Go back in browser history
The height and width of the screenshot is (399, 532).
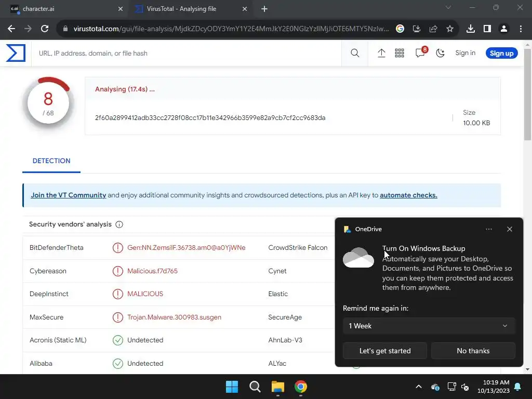[x=11, y=29]
